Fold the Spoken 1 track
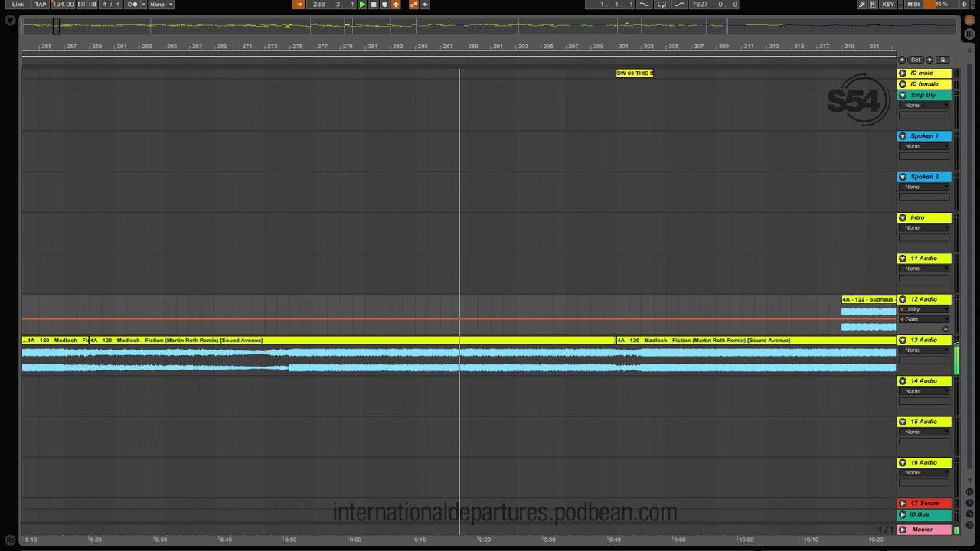This screenshot has height=551, width=980. 903,136
